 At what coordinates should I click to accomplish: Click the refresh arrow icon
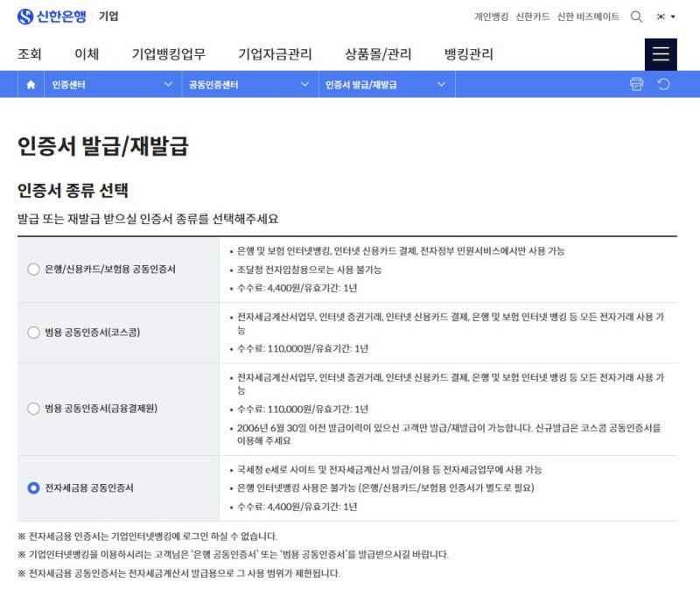(x=663, y=84)
